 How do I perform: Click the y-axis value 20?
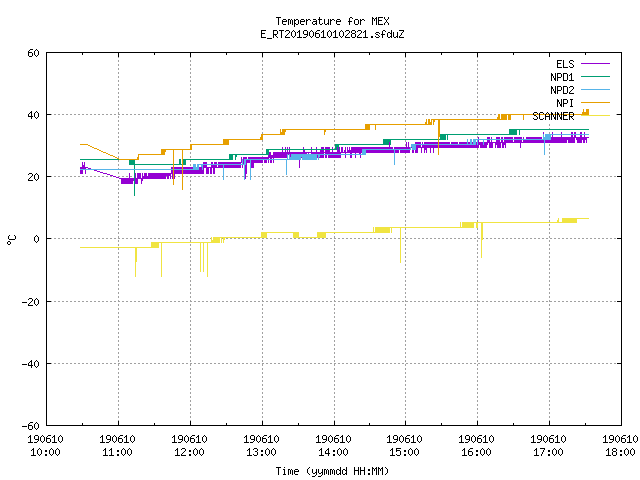click(x=33, y=177)
